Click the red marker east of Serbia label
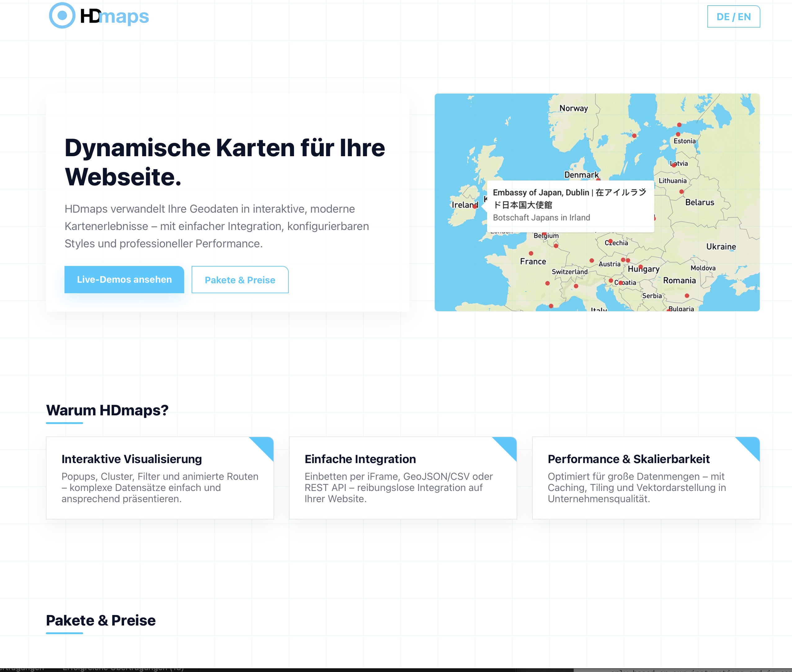The height and width of the screenshot is (672, 792). coord(687,296)
